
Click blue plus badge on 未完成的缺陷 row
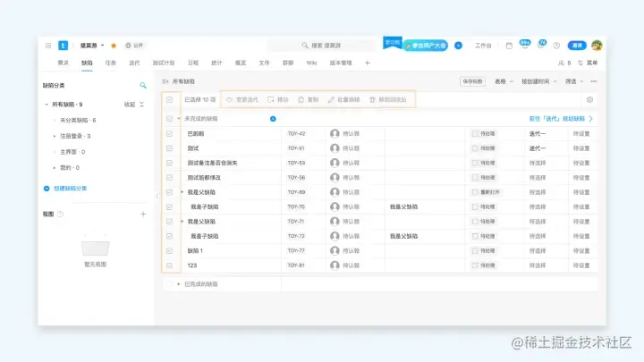[x=273, y=119]
